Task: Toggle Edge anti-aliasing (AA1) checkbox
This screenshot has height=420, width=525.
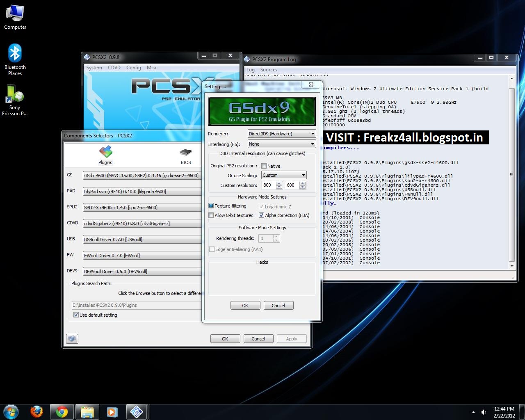Action: coord(212,249)
